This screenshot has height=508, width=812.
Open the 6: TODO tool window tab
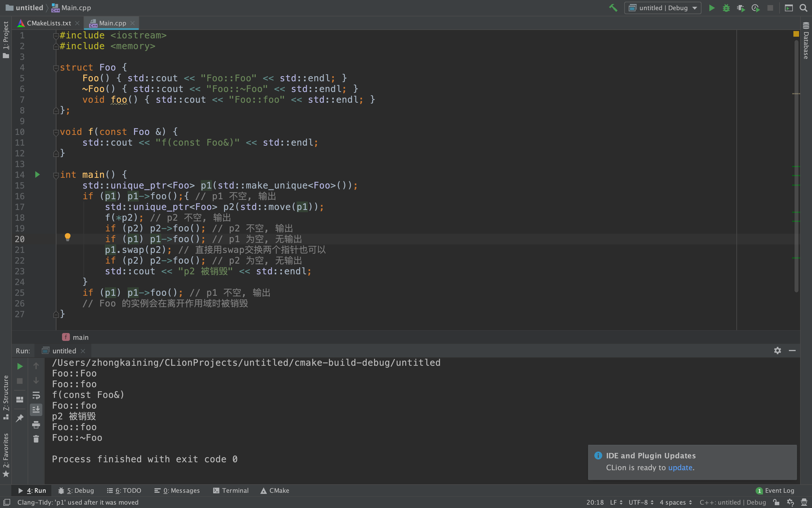tap(124, 491)
